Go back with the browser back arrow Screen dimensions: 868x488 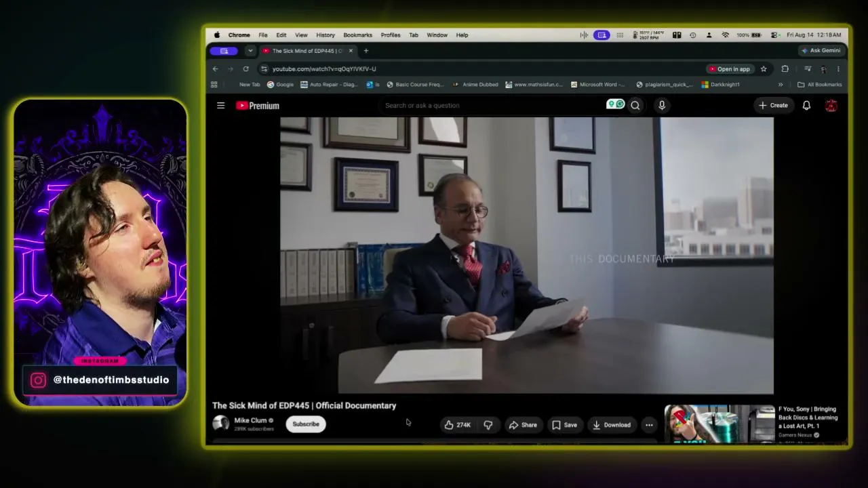(215, 68)
